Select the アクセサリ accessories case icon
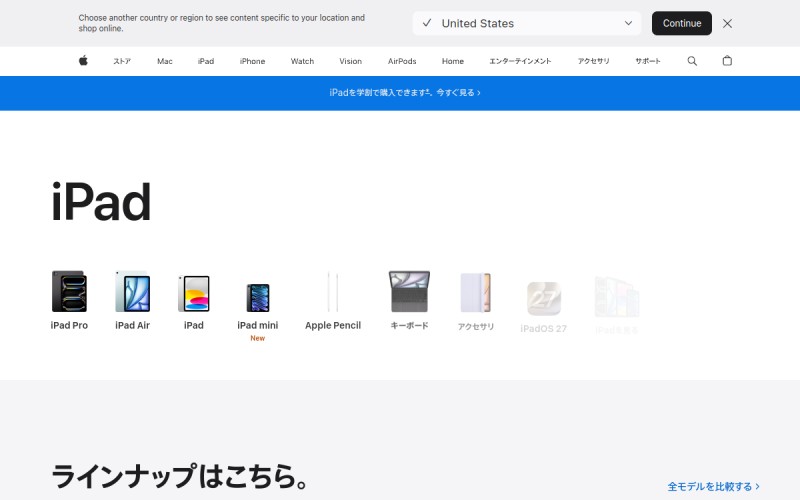Image resolution: width=800 pixels, height=500 pixels. [476, 292]
